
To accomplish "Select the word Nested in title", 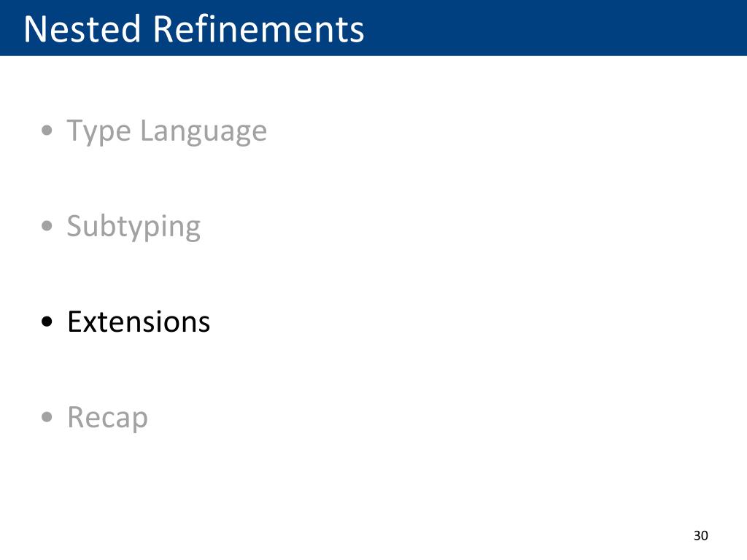I will click(x=82, y=29).
